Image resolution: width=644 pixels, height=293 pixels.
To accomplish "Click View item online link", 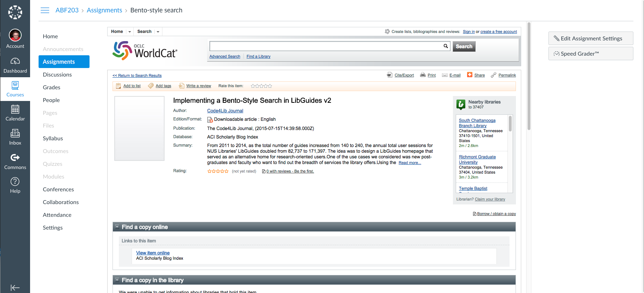I will (x=153, y=253).
